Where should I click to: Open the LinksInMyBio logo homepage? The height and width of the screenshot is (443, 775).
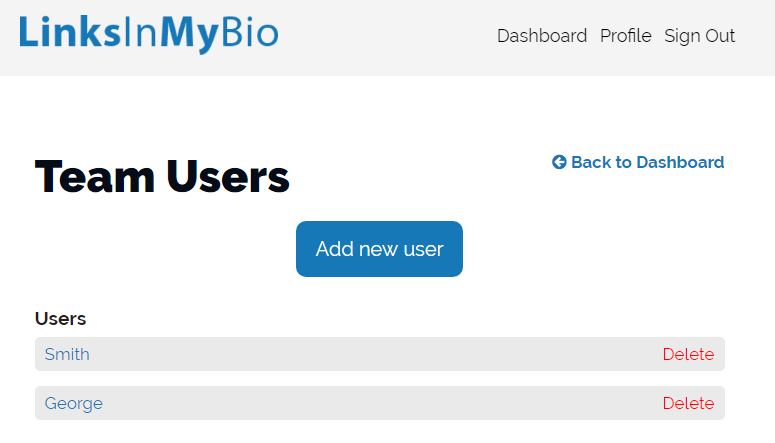pyautogui.click(x=149, y=34)
